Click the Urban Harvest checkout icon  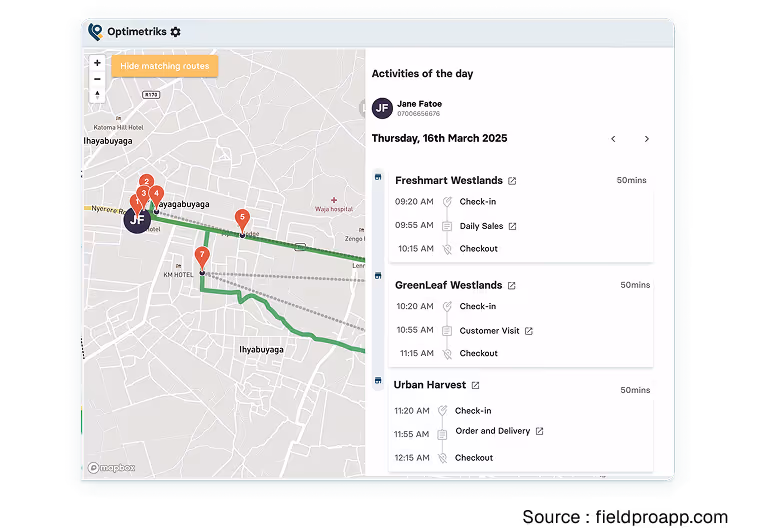tap(443, 458)
